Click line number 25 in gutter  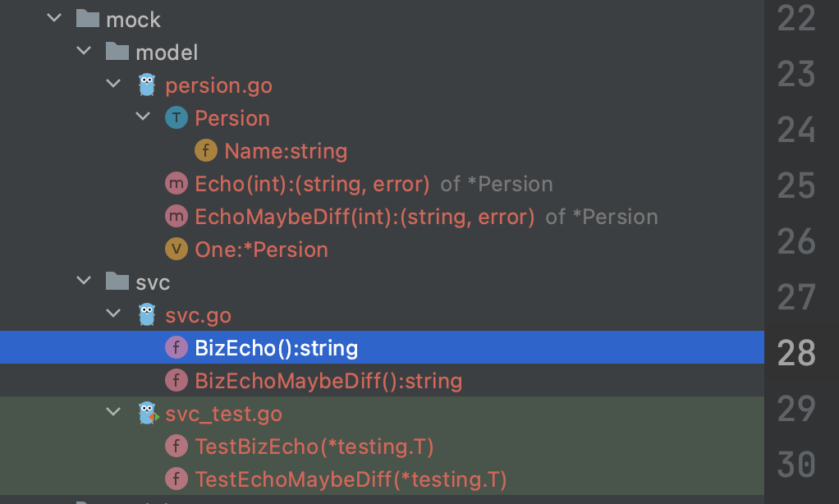796,186
